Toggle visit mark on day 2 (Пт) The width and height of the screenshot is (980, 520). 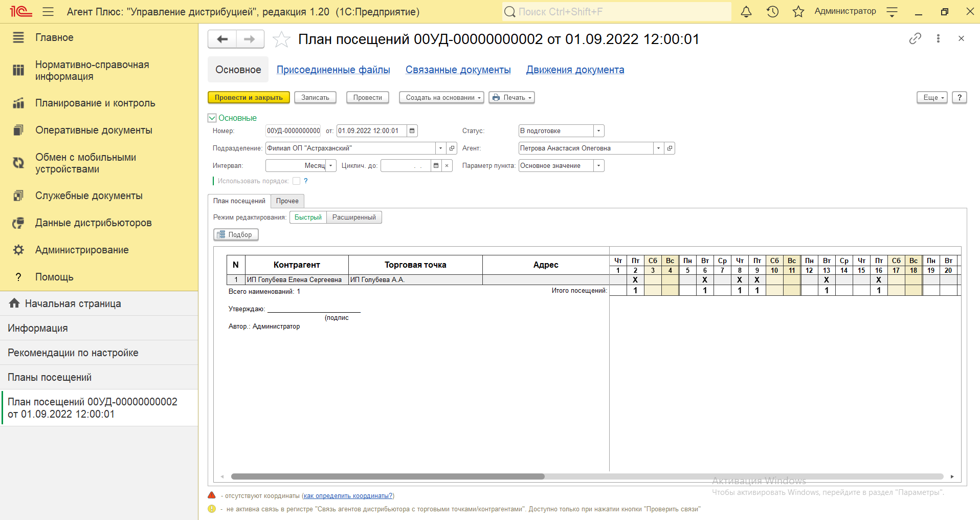tap(635, 280)
